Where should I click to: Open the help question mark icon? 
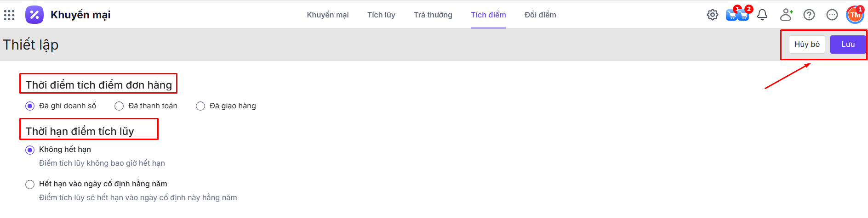pos(809,15)
